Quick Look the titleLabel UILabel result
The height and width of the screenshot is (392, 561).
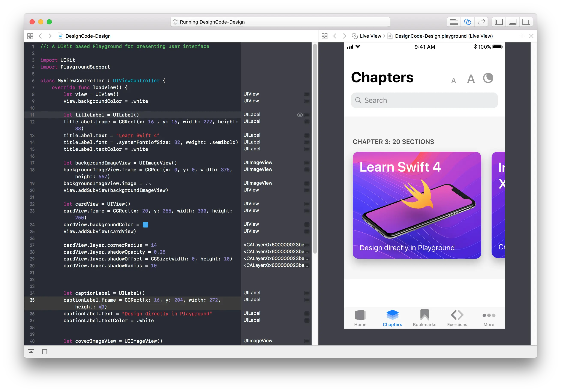point(300,115)
